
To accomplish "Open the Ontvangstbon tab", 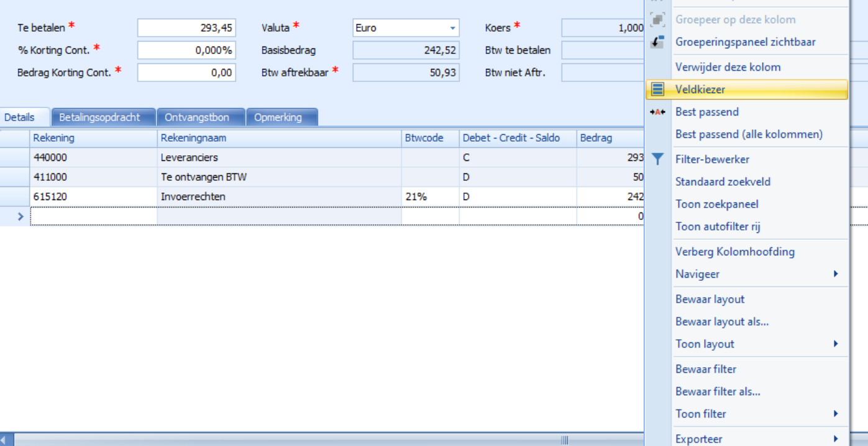I will pyautogui.click(x=196, y=117).
